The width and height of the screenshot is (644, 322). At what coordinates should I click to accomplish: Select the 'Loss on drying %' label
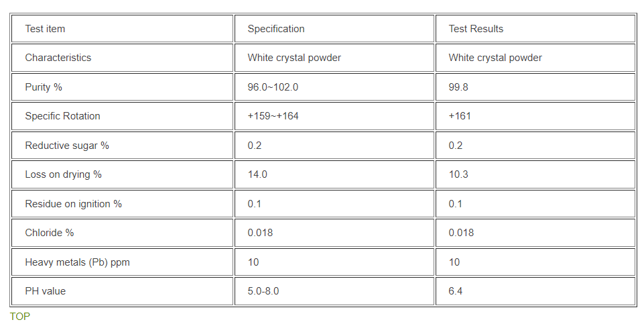63,174
